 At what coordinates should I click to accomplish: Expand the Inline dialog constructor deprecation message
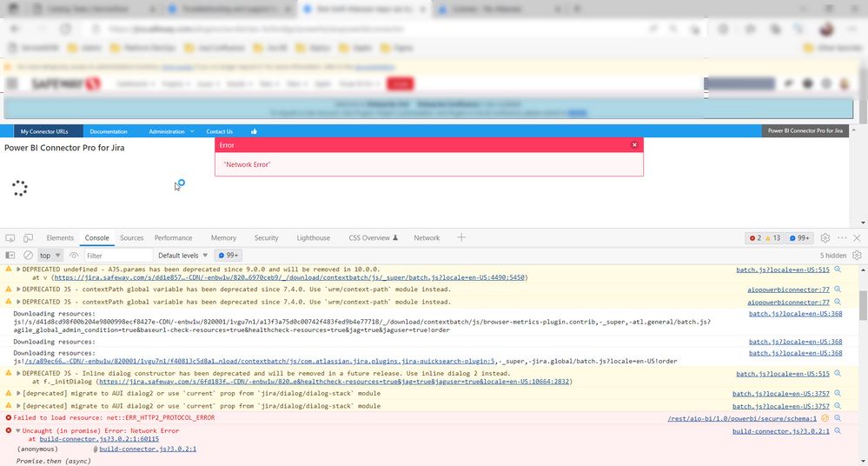coord(18,374)
